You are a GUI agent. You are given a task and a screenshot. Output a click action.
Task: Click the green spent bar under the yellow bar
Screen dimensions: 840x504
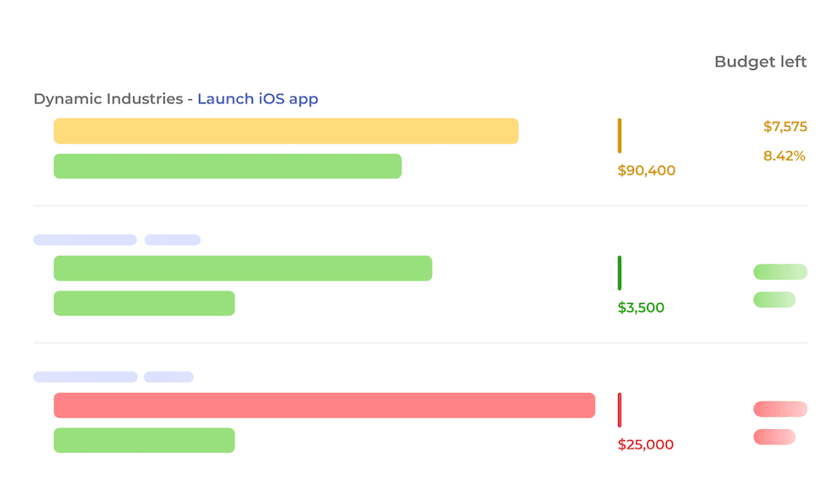[227, 165]
